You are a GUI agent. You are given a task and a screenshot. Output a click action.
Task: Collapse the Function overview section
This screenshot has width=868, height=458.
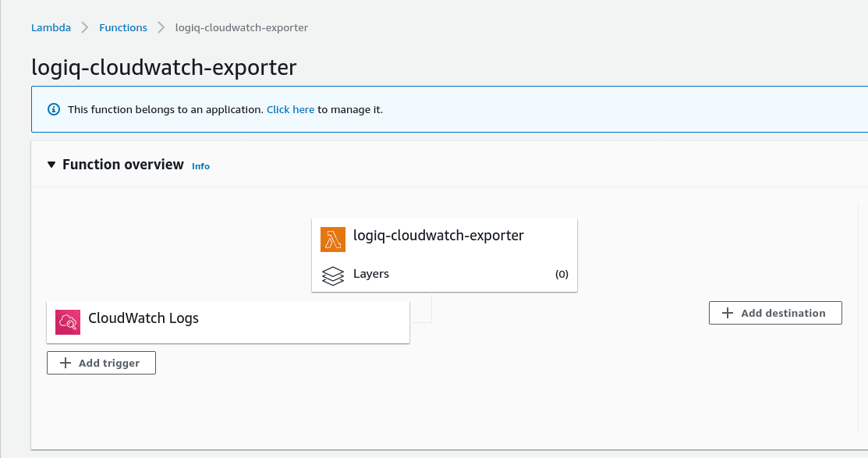pos(51,165)
